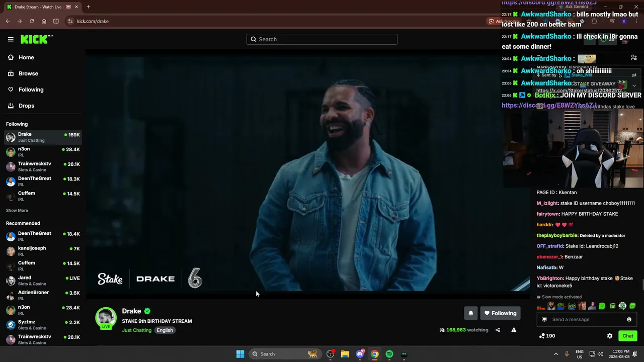644x362 pixels.
Task: Click the Slow mode activated notice
Action: (x=559, y=297)
